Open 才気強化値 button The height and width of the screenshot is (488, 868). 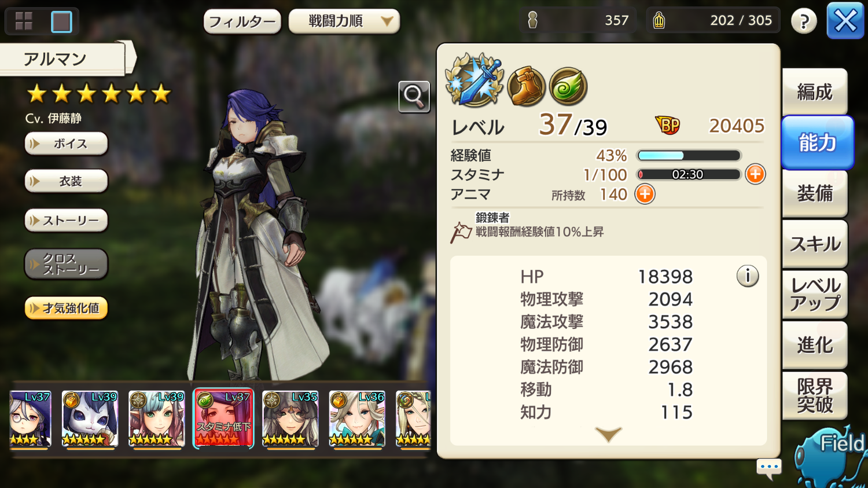66,308
